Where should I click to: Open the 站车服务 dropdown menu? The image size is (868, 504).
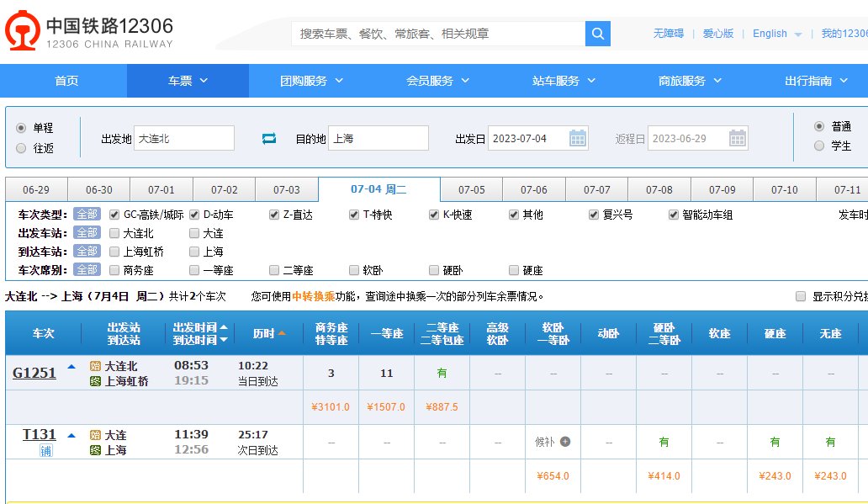[x=564, y=81]
